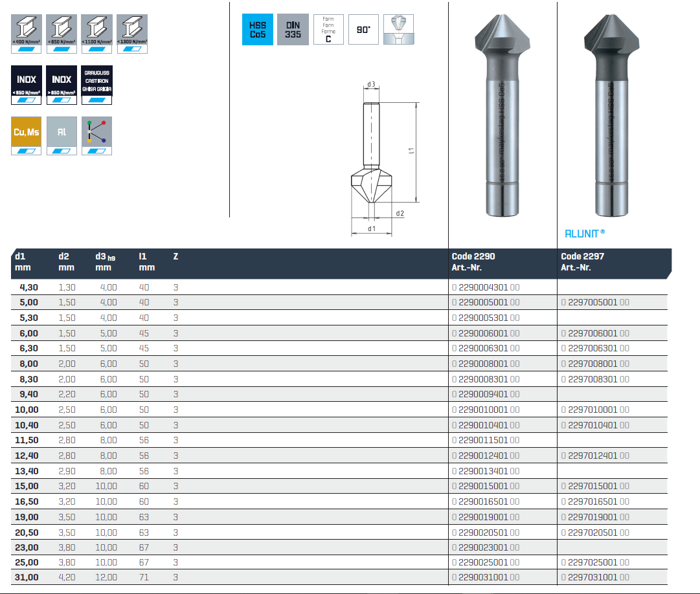This screenshot has height=594, width=700.
Task: Click the Al aluminium material icon
Action: point(62,135)
